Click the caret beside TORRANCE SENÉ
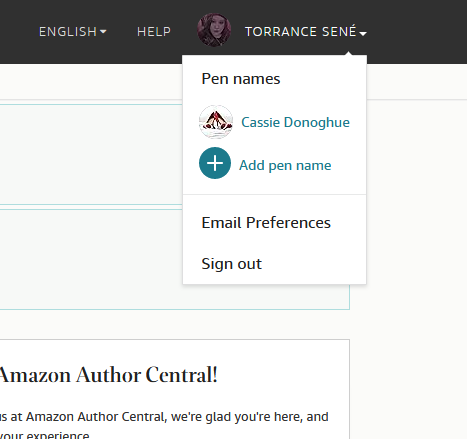467x439 pixels. (x=363, y=33)
